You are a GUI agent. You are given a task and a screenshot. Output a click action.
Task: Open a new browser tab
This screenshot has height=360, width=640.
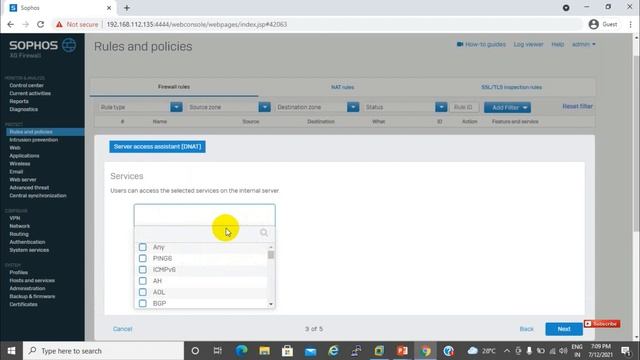pos(127,8)
